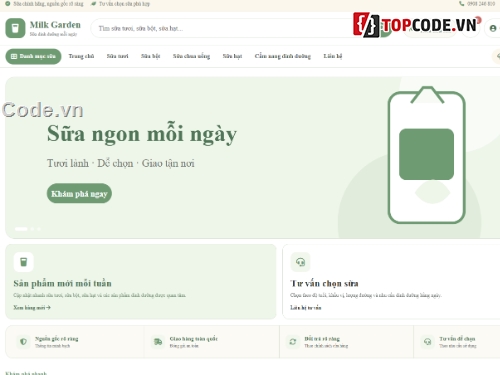500x375 pixels.
Task: Click the Giao hàng toàn quốc feature label
Action: (x=194, y=339)
